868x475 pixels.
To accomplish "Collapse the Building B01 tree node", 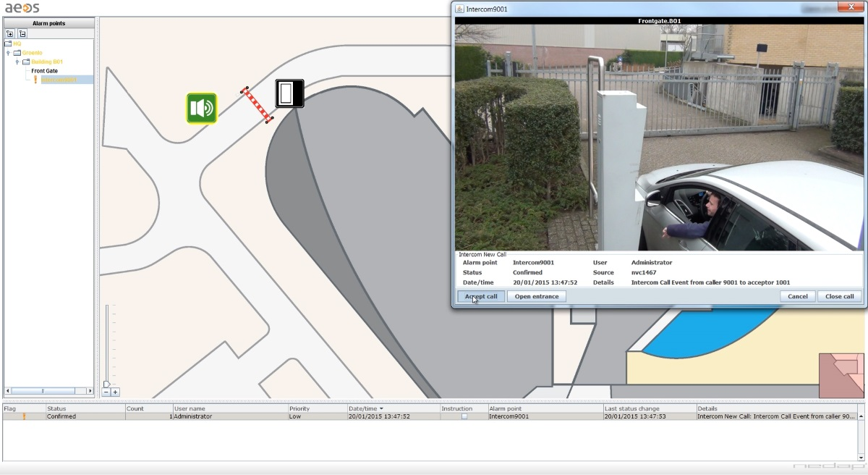I will 17,62.
